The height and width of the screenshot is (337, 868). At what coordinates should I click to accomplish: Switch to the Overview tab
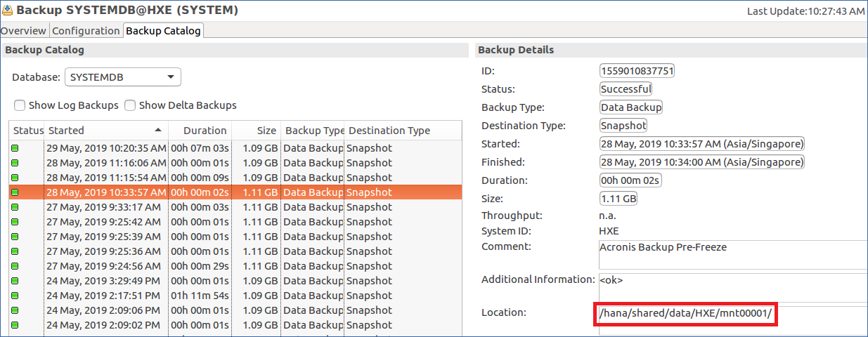tap(24, 31)
